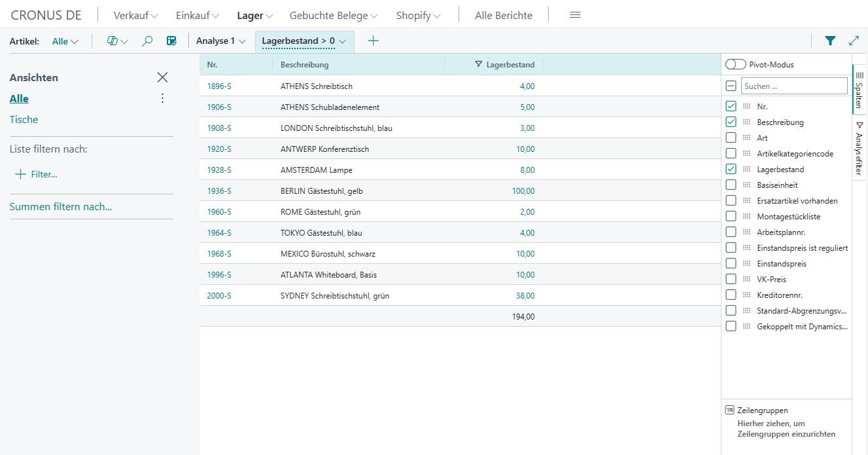Image resolution: width=868 pixels, height=455 pixels.
Task: Close the Ansichten filter pane
Action: [163, 77]
